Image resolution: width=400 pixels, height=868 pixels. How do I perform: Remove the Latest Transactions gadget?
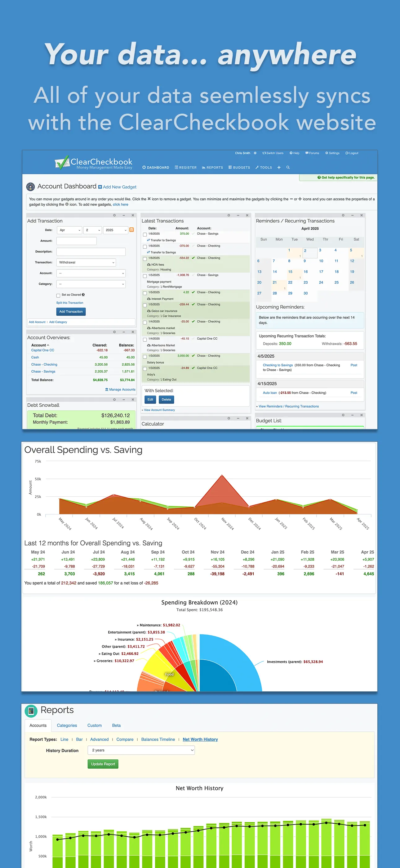tap(247, 215)
